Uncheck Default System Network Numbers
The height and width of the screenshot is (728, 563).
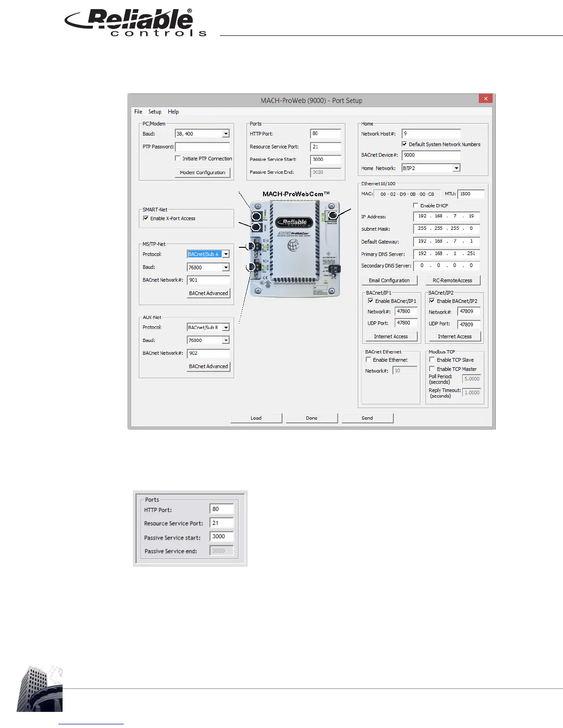point(404,144)
